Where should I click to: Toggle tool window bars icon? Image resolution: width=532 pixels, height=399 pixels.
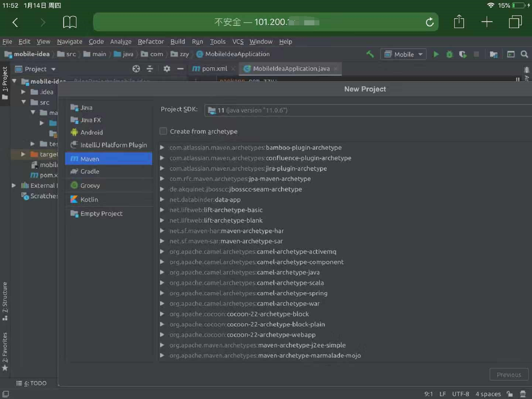coord(6,394)
